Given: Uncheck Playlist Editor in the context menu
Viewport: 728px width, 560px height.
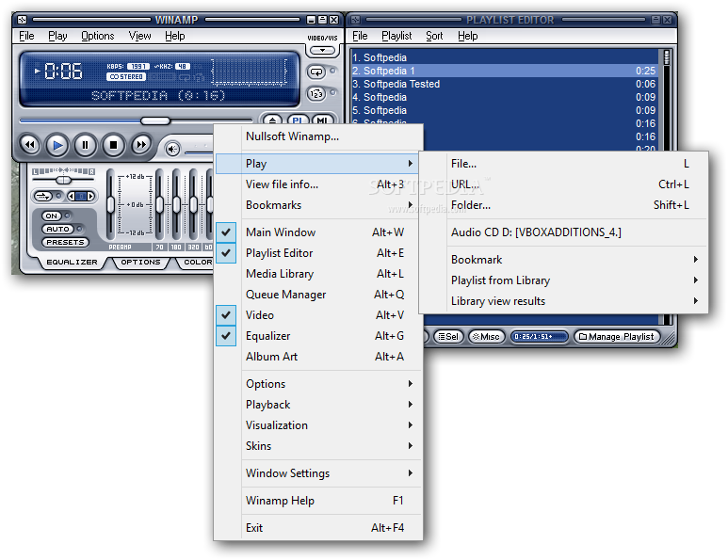Looking at the screenshot, I should pos(318,253).
